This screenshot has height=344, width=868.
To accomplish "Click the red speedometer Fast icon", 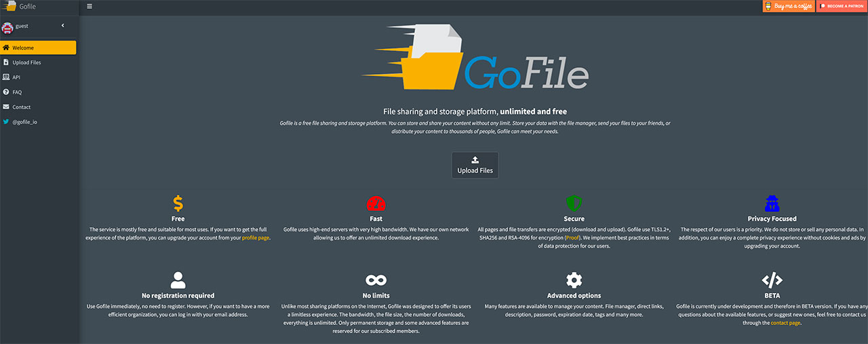I will (376, 204).
